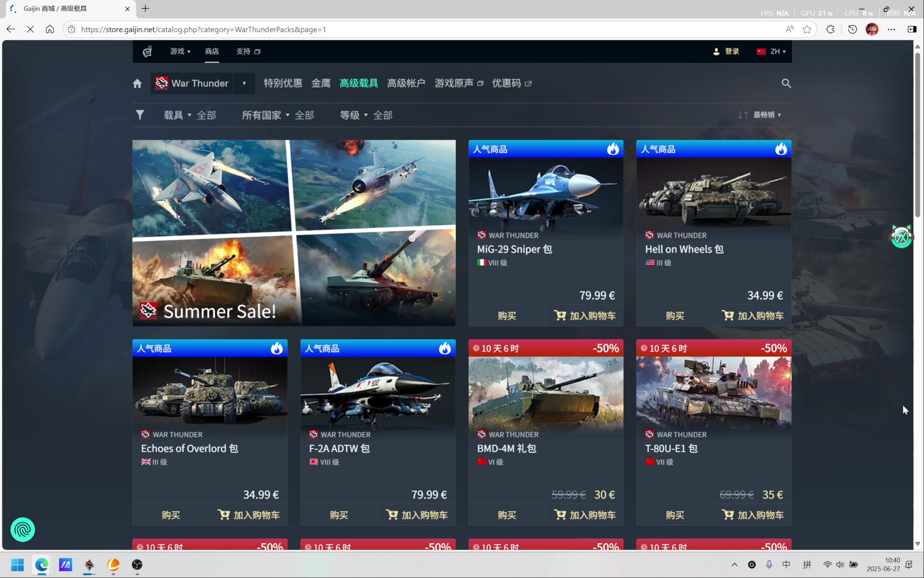Open Wi-Fi network tray icon
This screenshot has width=924, height=578.
click(x=827, y=565)
